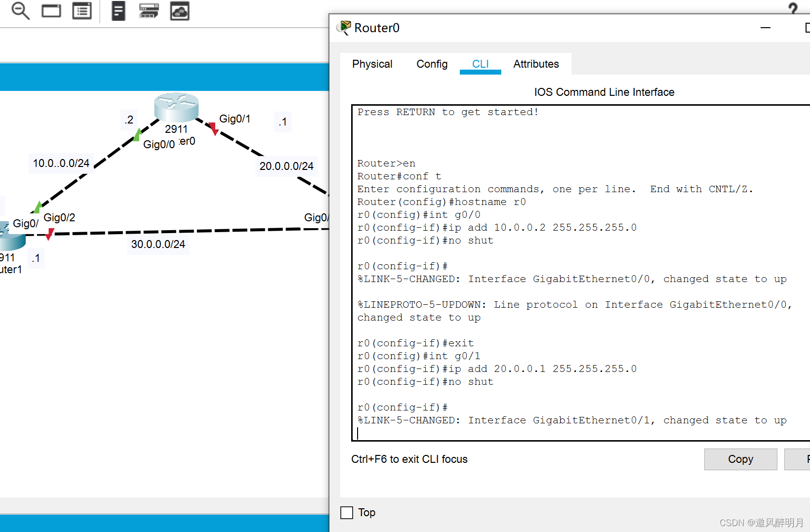Image resolution: width=810 pixels, height=532 pixels.
Task: Click inside the IOS CLI terminal area
Action: tap(581, 273)
